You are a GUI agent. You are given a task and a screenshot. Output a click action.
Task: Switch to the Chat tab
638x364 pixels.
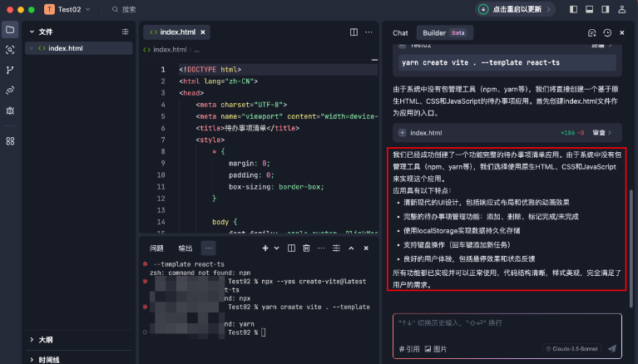point(400,33)
